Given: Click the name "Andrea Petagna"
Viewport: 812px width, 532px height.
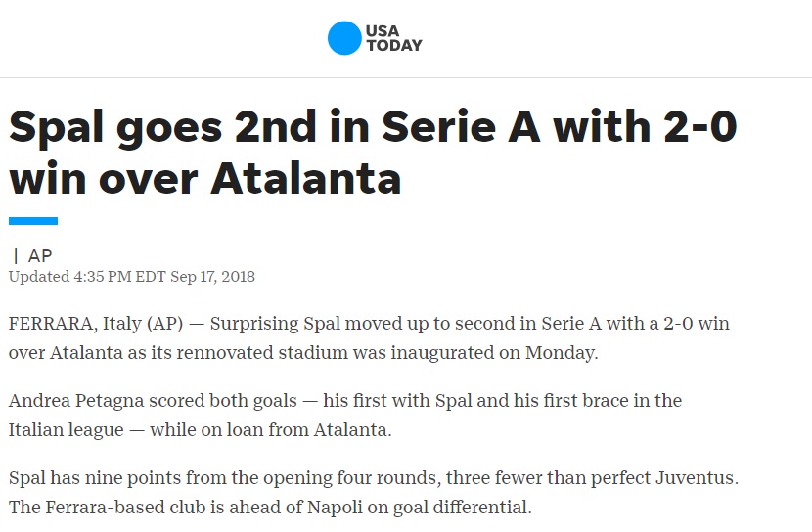Looking at the screenshot, I should (76, 401).
